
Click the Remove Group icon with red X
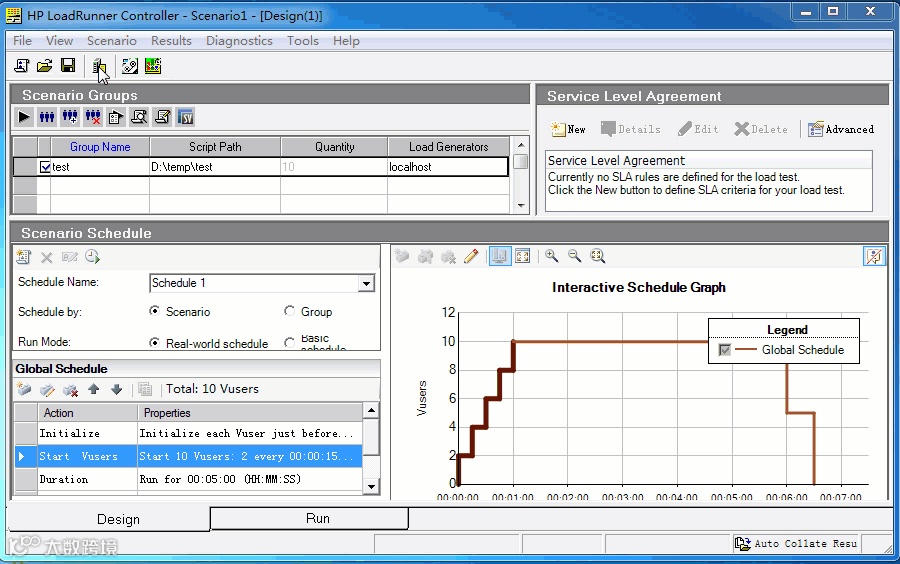[x=93, y=118]
